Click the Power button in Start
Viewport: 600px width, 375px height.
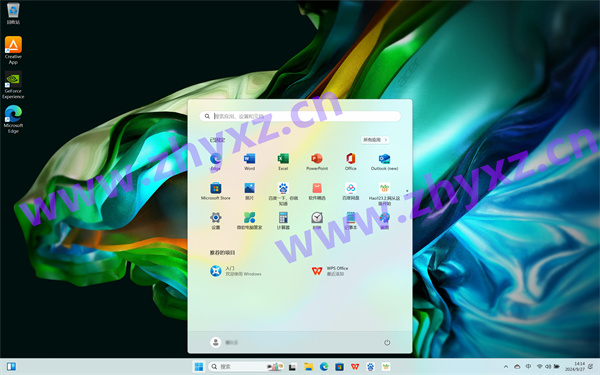point(387,342)
